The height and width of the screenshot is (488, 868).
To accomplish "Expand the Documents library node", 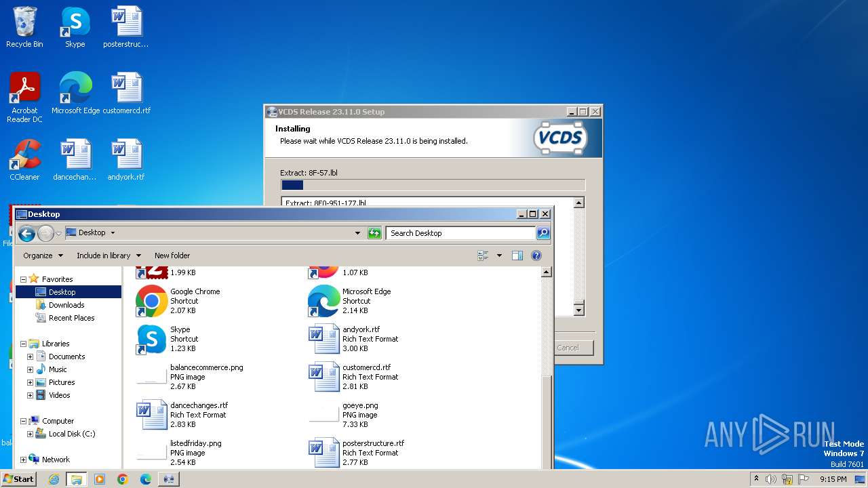I will (30, 357).
